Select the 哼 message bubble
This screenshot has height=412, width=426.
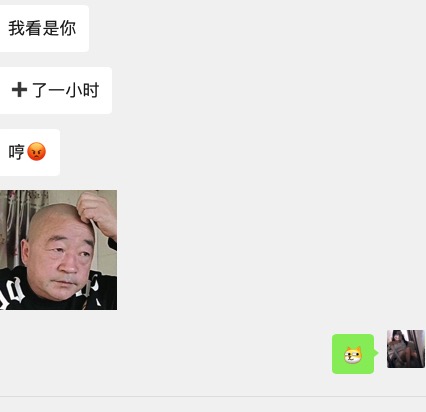tap(30, 152)
